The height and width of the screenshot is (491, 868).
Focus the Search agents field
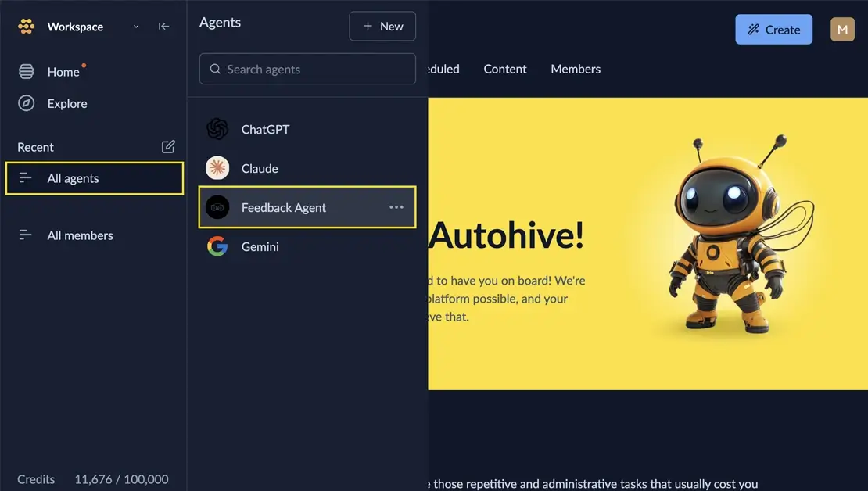[307, 69]
